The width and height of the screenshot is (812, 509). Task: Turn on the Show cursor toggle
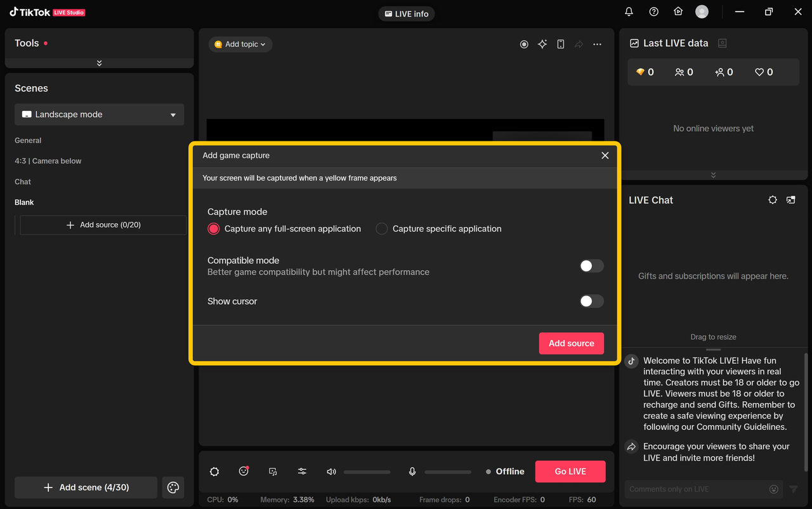coord(591,302)
